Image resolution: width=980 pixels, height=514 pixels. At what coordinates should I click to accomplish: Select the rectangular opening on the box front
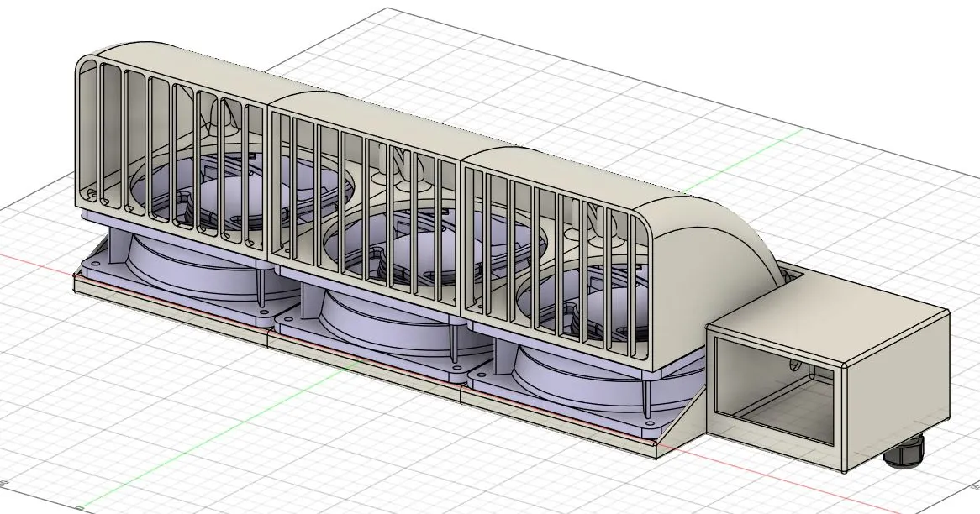point(775,391)
